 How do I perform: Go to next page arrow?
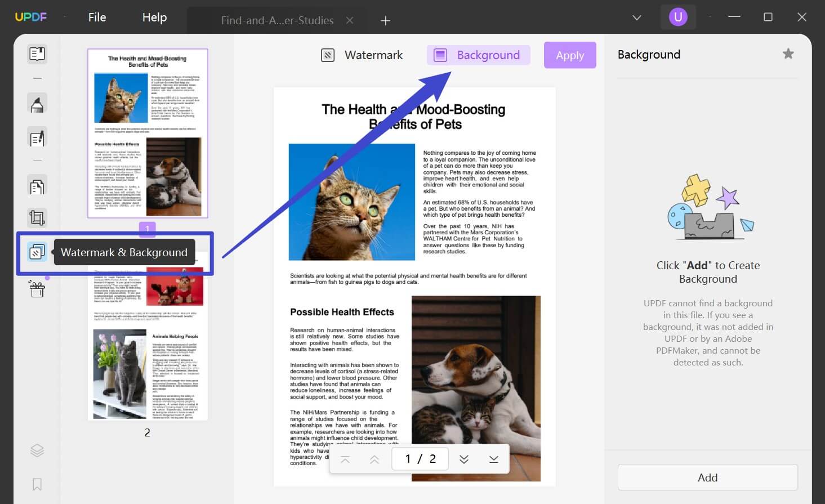tap(464, 459)
